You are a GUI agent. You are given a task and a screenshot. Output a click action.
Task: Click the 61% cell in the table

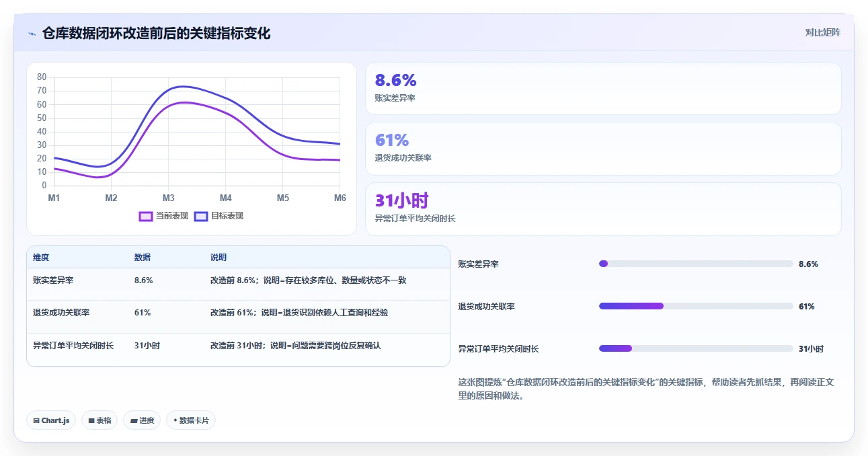tap(143, 313)
